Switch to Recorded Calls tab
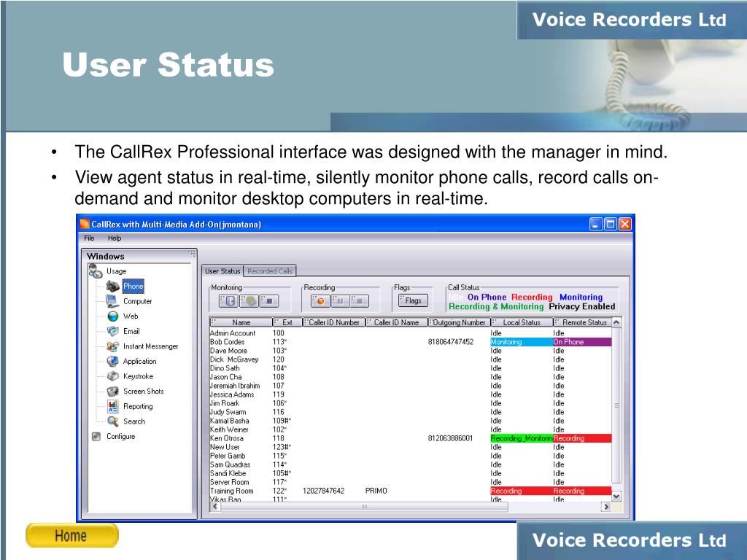The height and width of the screenshot is (560, 747). 270,271
